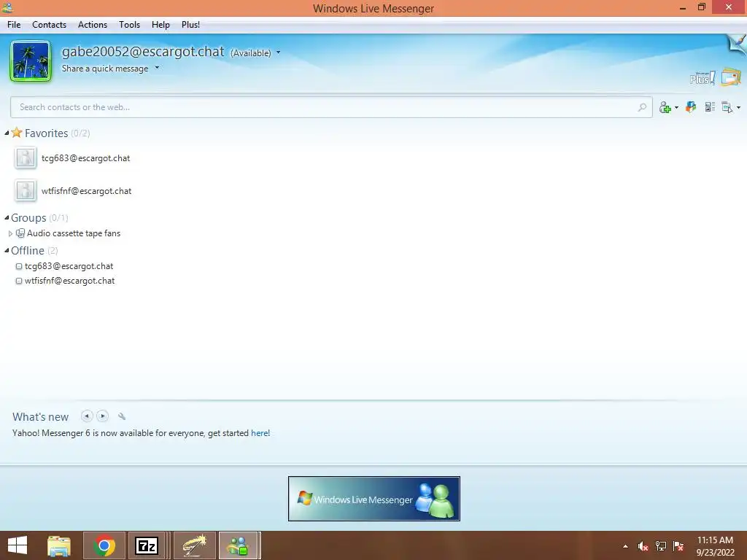Show previous What's new item

coord(87,416)
